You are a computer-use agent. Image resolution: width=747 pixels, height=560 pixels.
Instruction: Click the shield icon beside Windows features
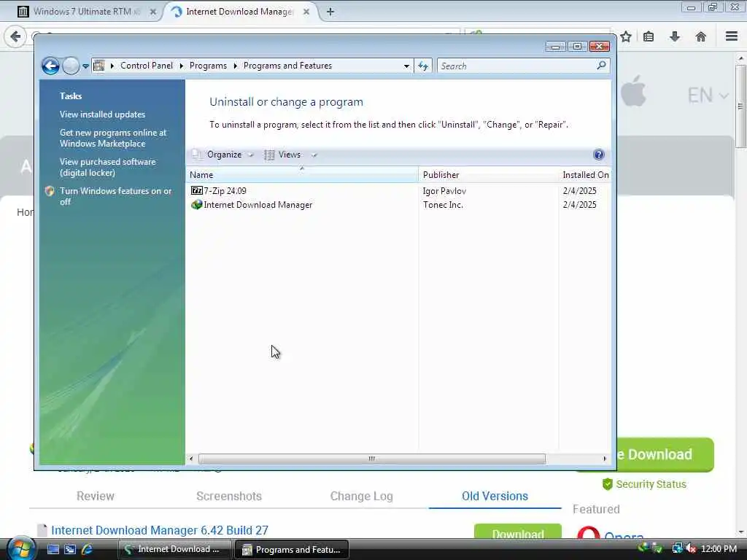click(50, 191)
